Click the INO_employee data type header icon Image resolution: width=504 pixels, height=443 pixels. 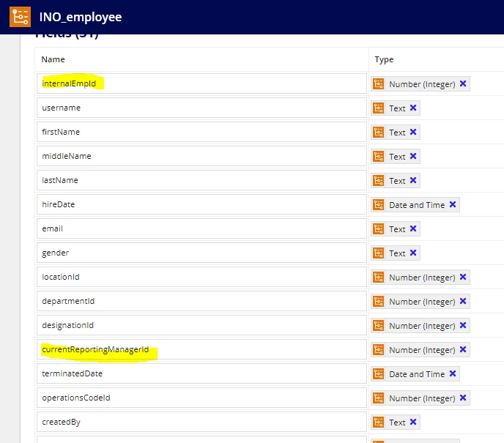[20, 17]
